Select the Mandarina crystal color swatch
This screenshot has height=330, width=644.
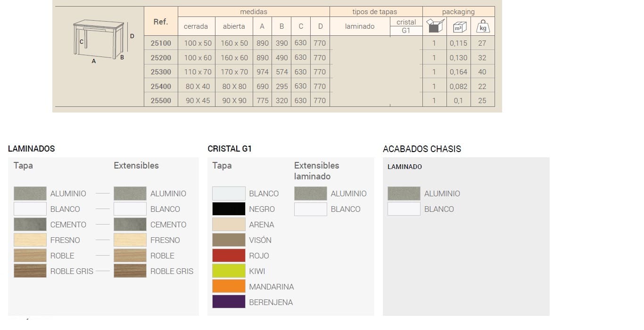click(229, 287)
